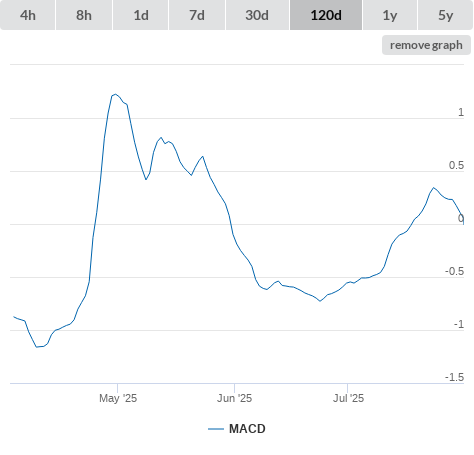Click the late-July MACD peak near 0.3
Viewport: 474px width, 455px height.
pyautogui.click(x=433, y=188)
